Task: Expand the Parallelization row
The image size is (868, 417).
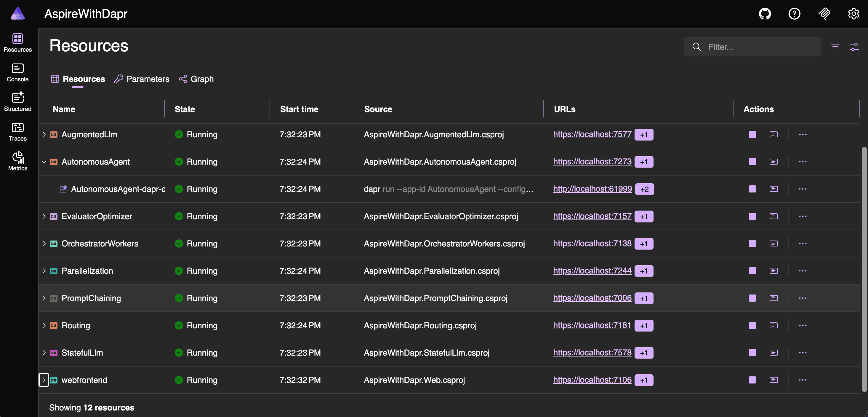Action: pos(44,271)
